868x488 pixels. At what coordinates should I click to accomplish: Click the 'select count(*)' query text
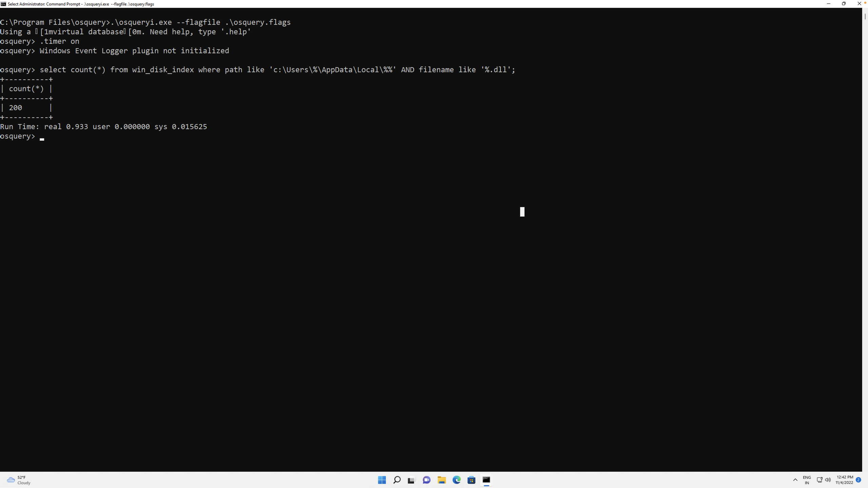(x=277, y=70)
